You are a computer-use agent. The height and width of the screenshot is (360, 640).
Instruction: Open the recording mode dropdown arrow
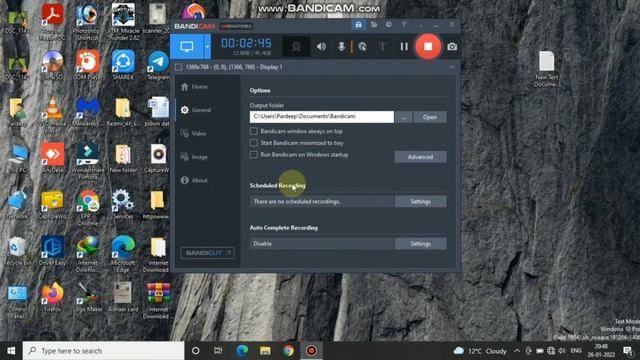tap(207, 47)
